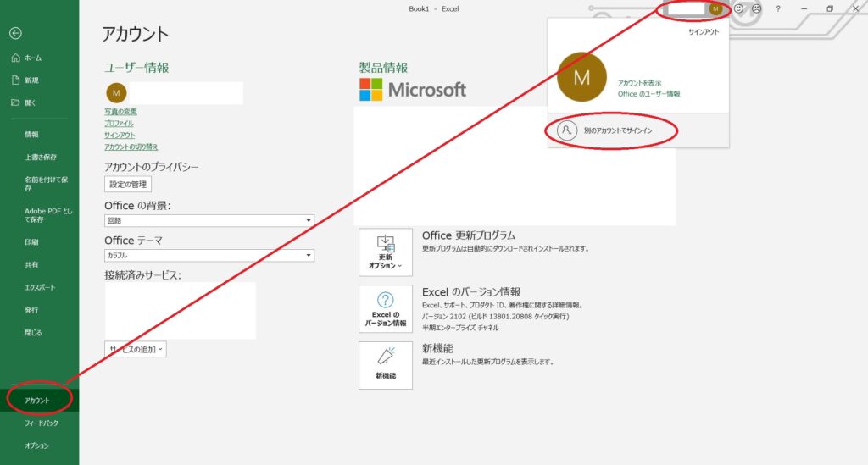The height and width of the screenshot is (465, 868).
Task: Click the 新機能 button
Action: pos(386,365)
